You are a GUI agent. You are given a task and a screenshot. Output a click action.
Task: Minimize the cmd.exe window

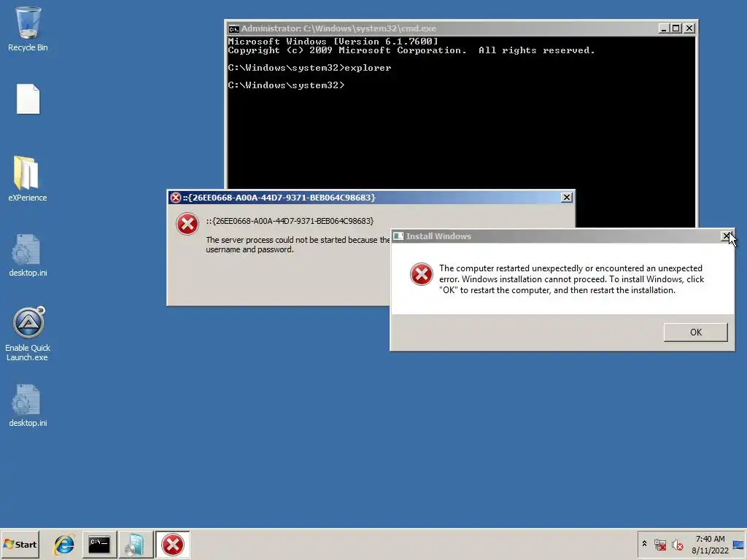pos(664,28)
